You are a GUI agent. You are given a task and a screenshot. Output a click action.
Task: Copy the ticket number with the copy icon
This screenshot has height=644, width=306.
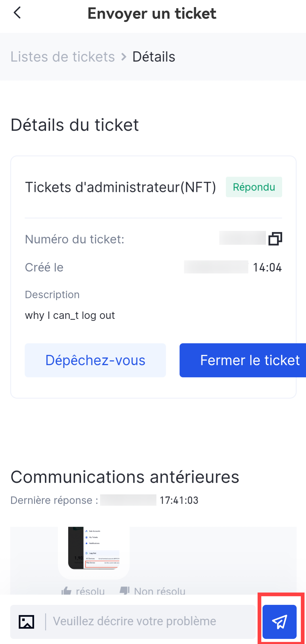click(x=275, y=239)
